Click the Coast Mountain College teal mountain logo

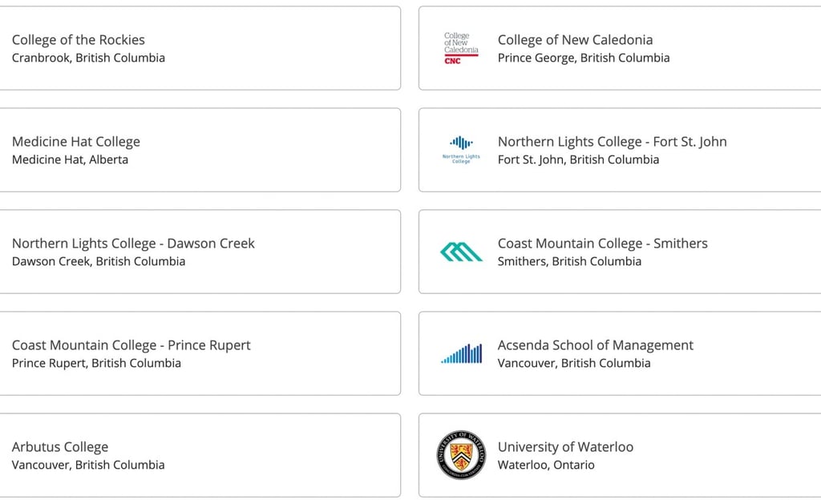(x=461, y=252)
